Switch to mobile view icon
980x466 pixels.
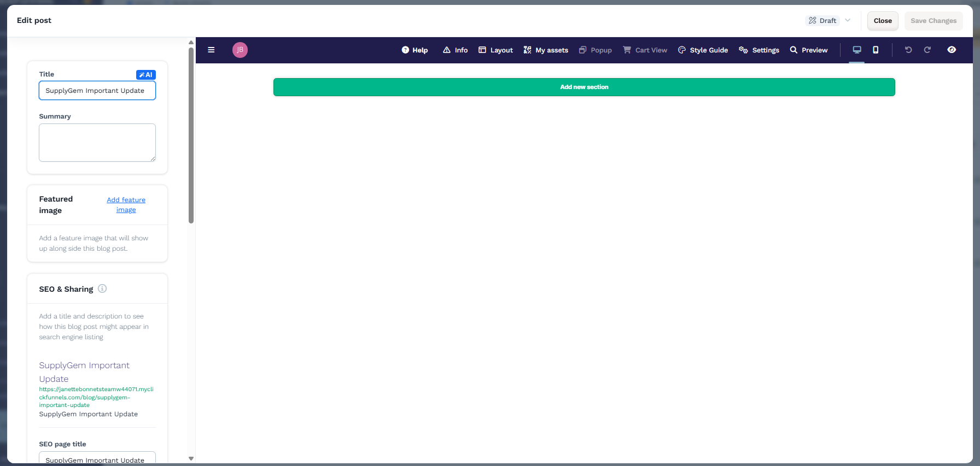coord(876,50)
